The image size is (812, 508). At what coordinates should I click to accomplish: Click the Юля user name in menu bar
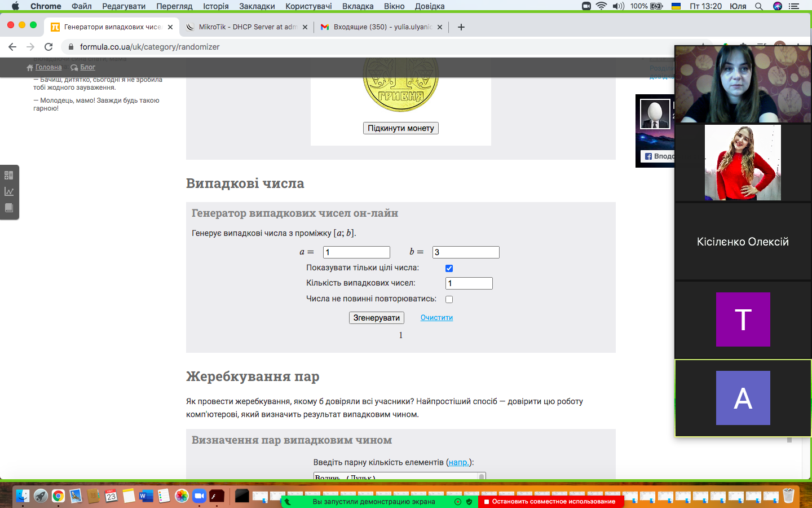click(x=738, y=6)
